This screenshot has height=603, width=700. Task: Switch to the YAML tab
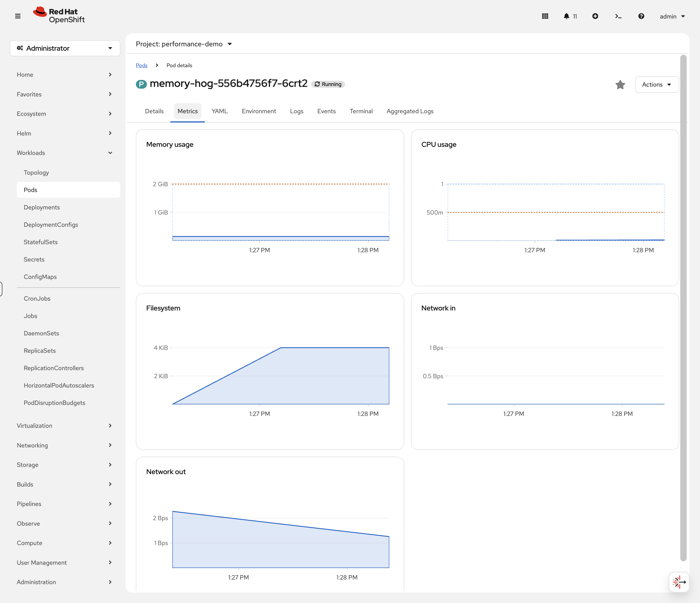tap(219, 111)
